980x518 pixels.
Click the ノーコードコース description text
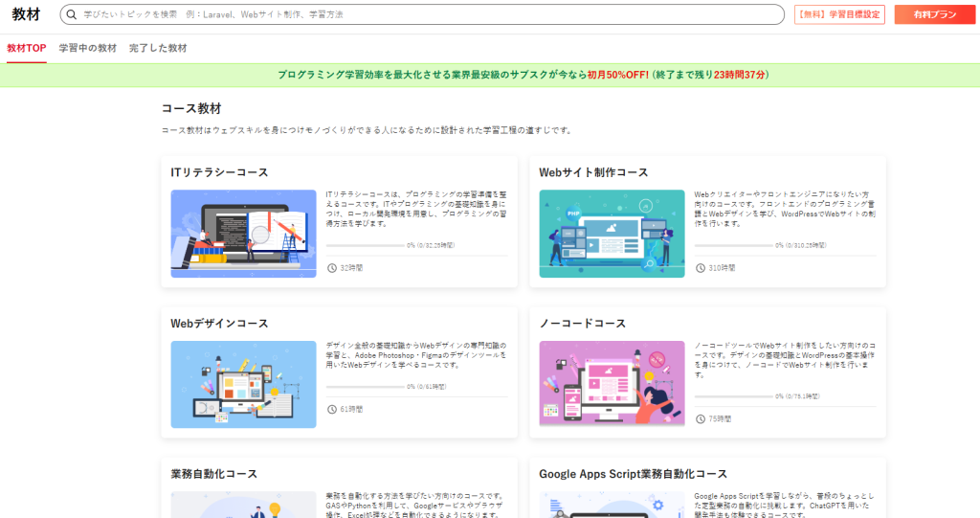[785, 360]
